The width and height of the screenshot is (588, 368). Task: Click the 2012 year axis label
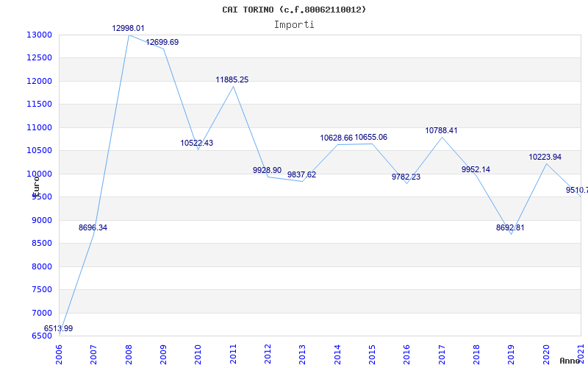[268, 354]
